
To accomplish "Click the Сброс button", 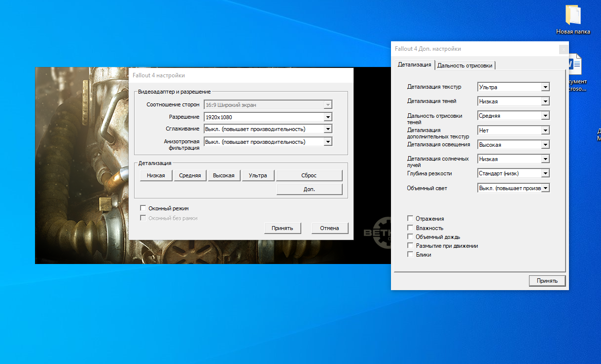I will point(309,175).
